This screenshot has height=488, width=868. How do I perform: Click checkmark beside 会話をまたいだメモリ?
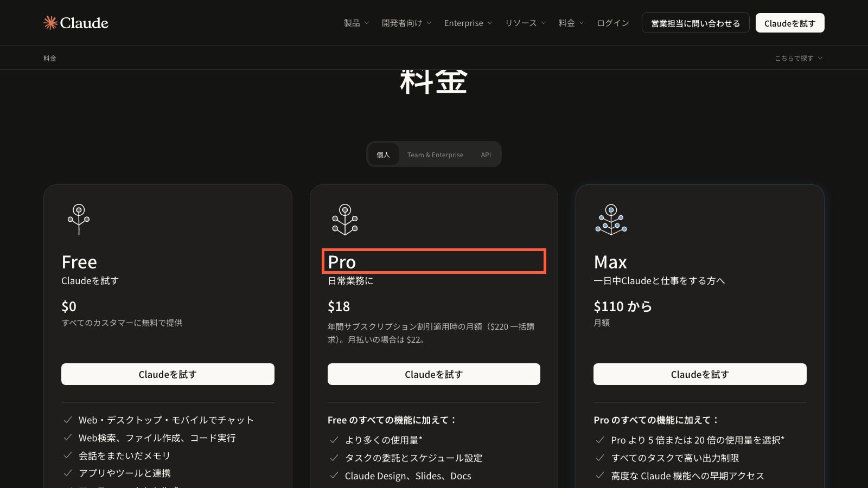(68, 455)
